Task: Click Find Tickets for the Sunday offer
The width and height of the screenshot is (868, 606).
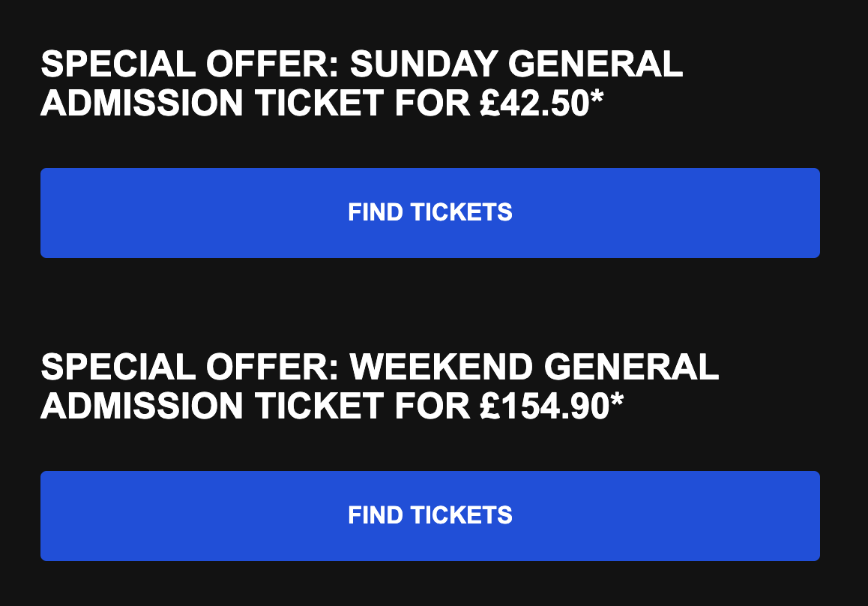Action: pyautogui.click(x=430, y=212)
